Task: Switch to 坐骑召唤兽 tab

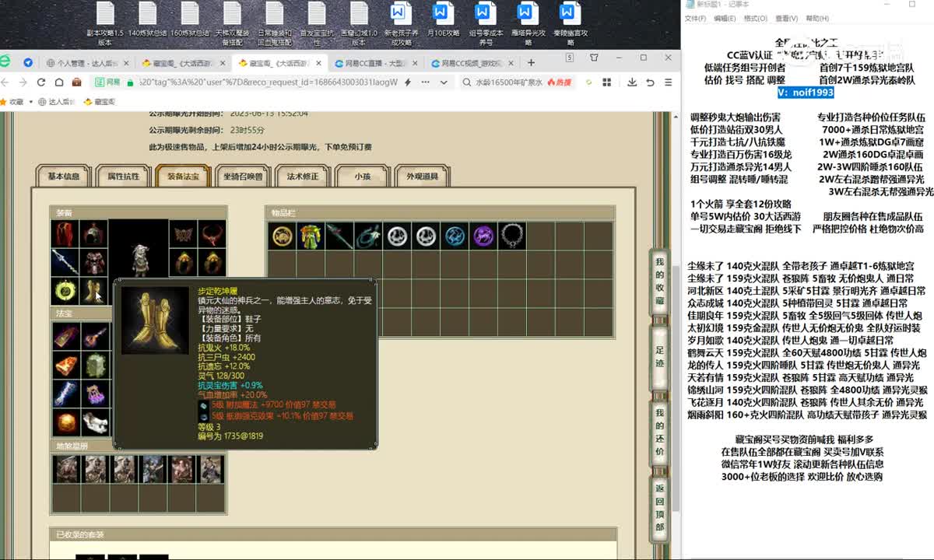Action: coord(243,177)
